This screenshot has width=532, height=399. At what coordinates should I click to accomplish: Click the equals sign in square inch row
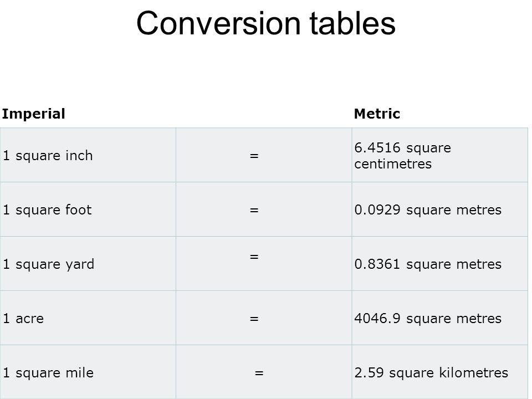click(x=254, y=156)
